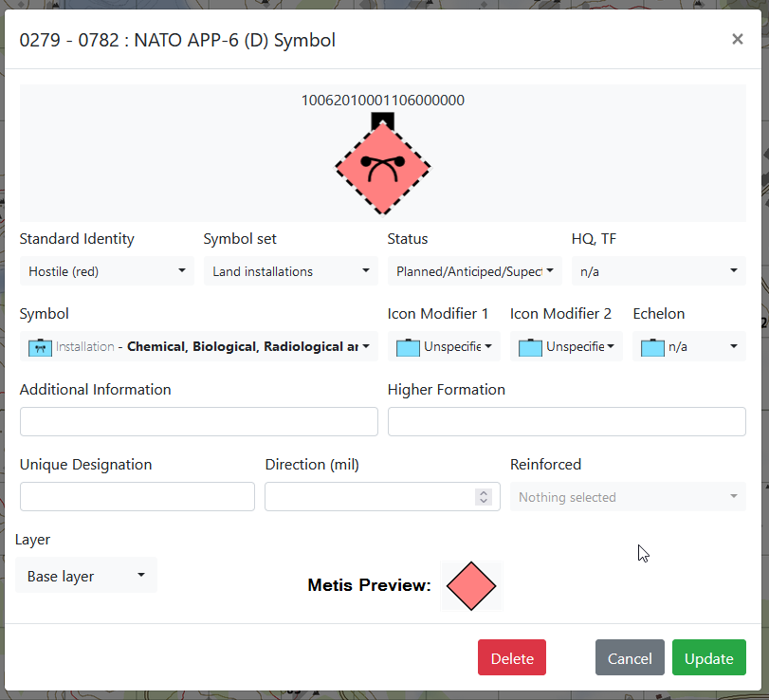Click the Cancel button
Image resolution: width=769 pixels, height=700 pixels.
tap(630, 657)
